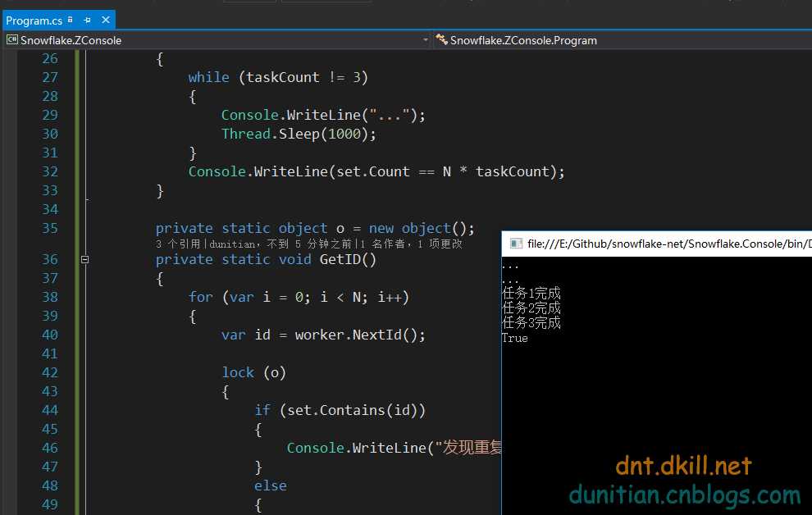This screenshot has height=515, width=812.
Task: Click the '3 个引用' CodeLens link
Action: pyautogui.click(x=179, y=244)
